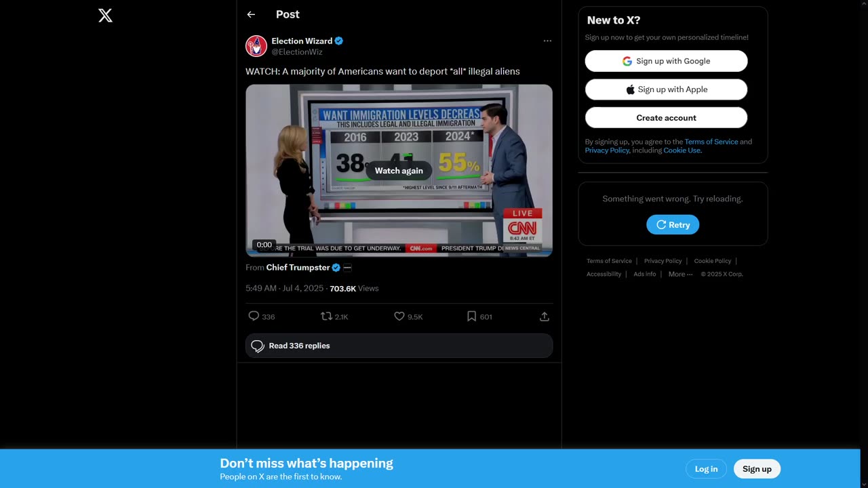Click the Retry button

coord(673,225)
